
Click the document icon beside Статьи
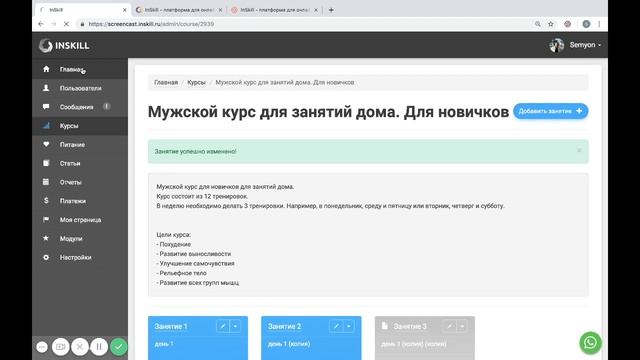(46, 163)
